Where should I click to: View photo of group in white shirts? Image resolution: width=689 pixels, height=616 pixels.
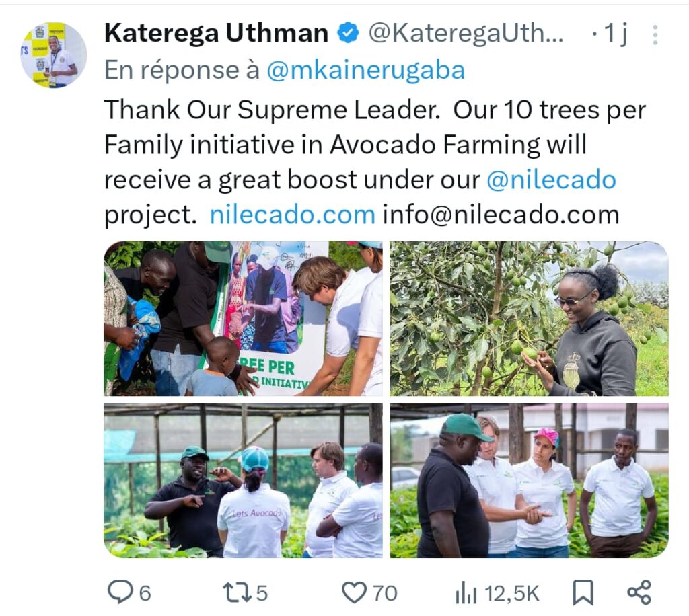tap(529, 480)
